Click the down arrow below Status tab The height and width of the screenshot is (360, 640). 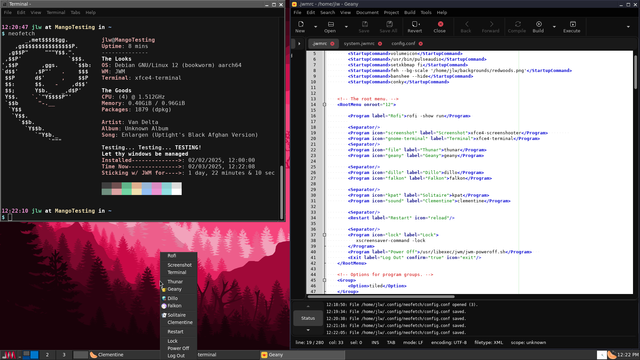(308, 330)
